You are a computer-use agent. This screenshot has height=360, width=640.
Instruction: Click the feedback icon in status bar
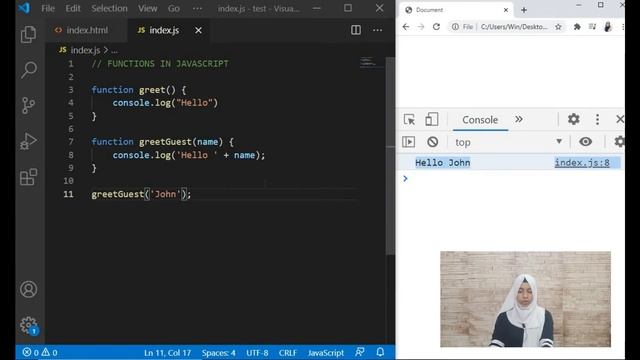[360, 352]
